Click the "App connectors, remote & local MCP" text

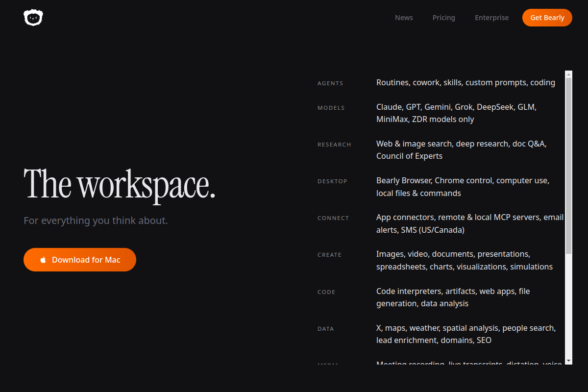470,223
